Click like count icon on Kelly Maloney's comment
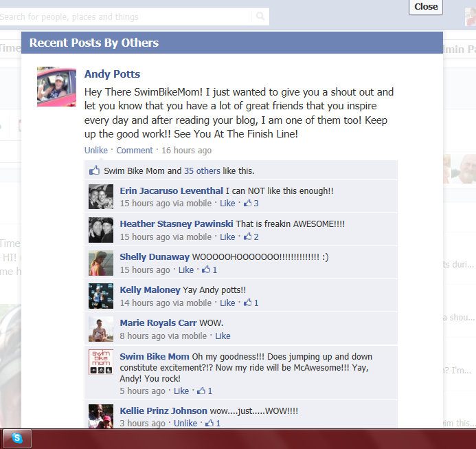Screen dimensions: 476x449 tap(248, 303)
